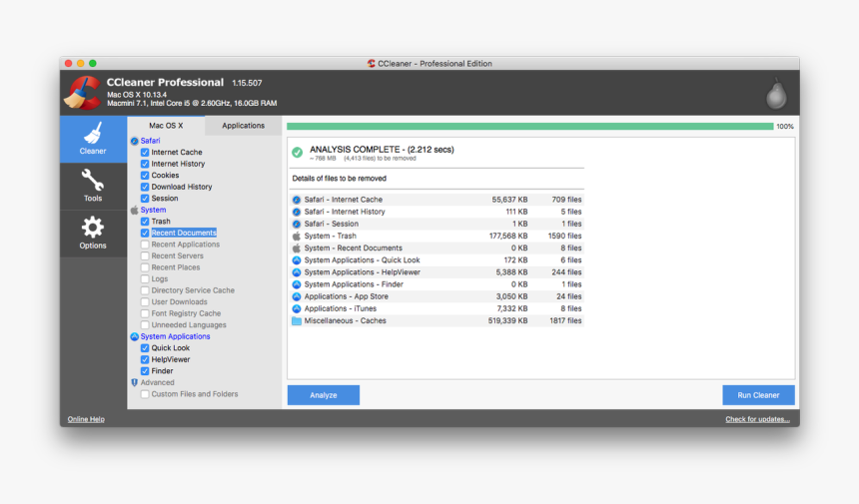Click icon in System Applications - Finder row

[297, 284]
